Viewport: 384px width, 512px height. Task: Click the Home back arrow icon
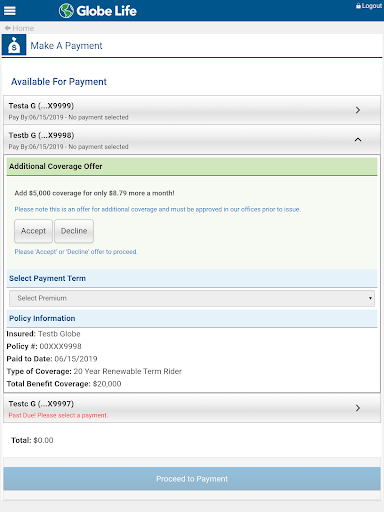pyautogui.click(x=7, y=28)
